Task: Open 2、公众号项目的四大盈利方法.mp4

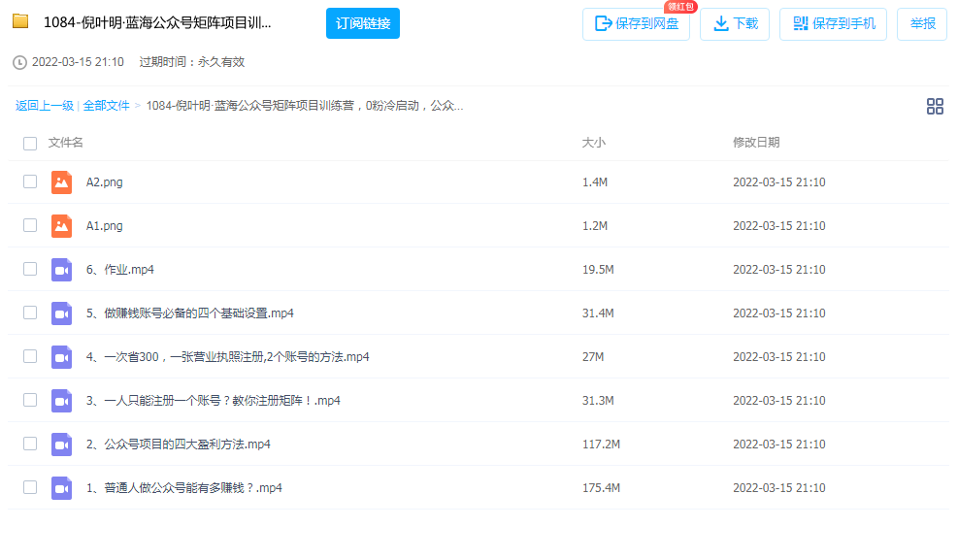Action: coord(179,444)
